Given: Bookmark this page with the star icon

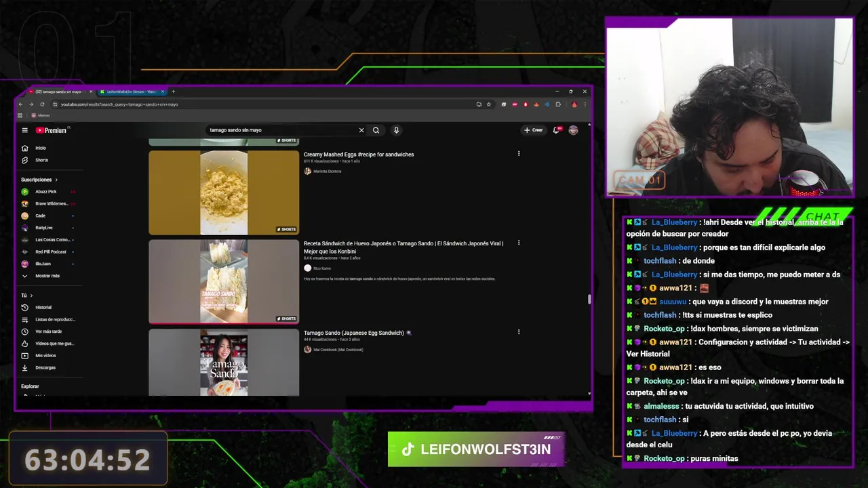Looking at the screenshot, I should coord(488,104).
